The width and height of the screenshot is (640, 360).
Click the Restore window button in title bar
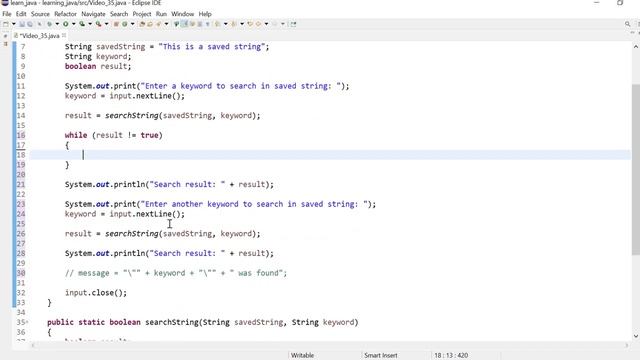pos(620,3)
